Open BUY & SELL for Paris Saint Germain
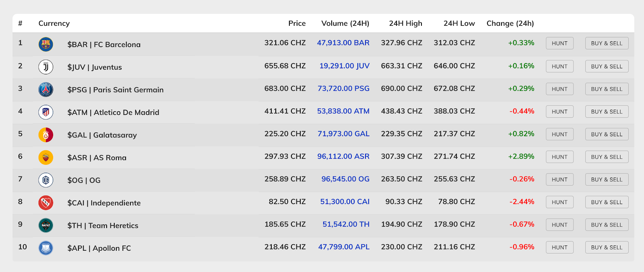 click(607, 89)
